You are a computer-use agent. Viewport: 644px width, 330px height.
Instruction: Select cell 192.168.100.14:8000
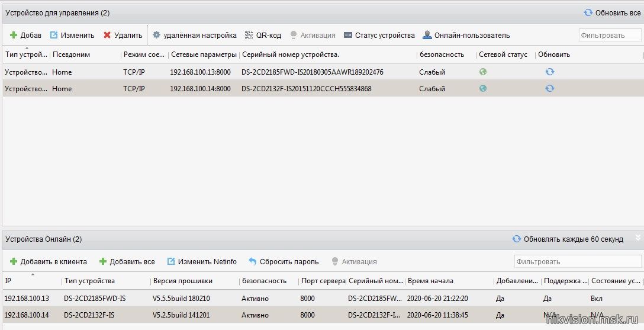point(201,89)
